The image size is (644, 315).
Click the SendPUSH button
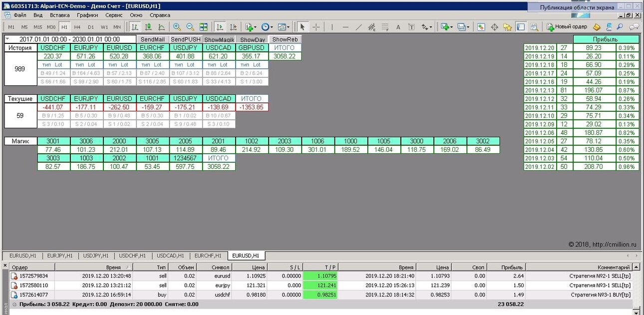pyautogui.click(x=186, y=39)
